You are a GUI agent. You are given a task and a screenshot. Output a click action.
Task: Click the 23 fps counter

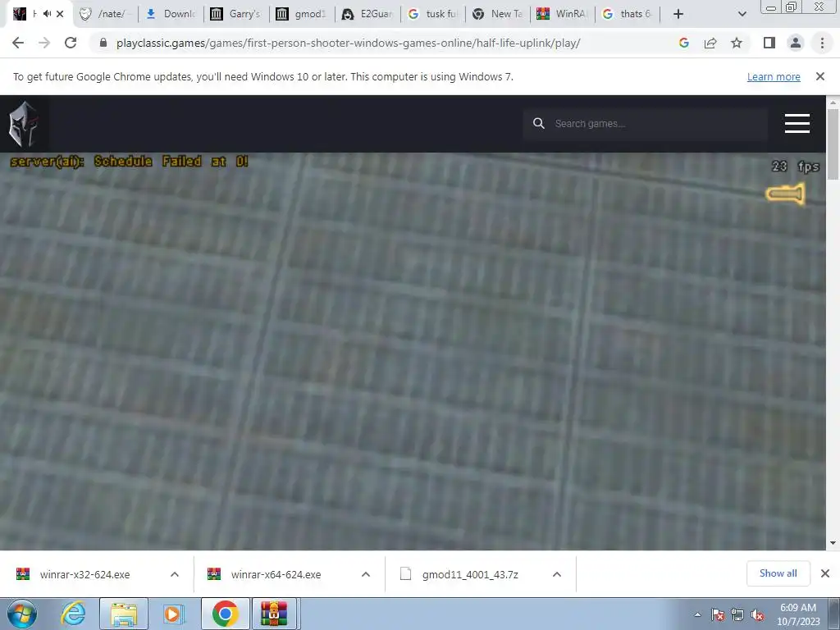click(796, 167)
